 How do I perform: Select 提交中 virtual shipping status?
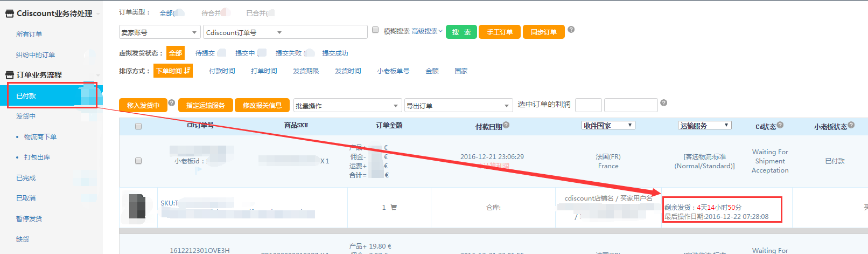coord(245,53)
